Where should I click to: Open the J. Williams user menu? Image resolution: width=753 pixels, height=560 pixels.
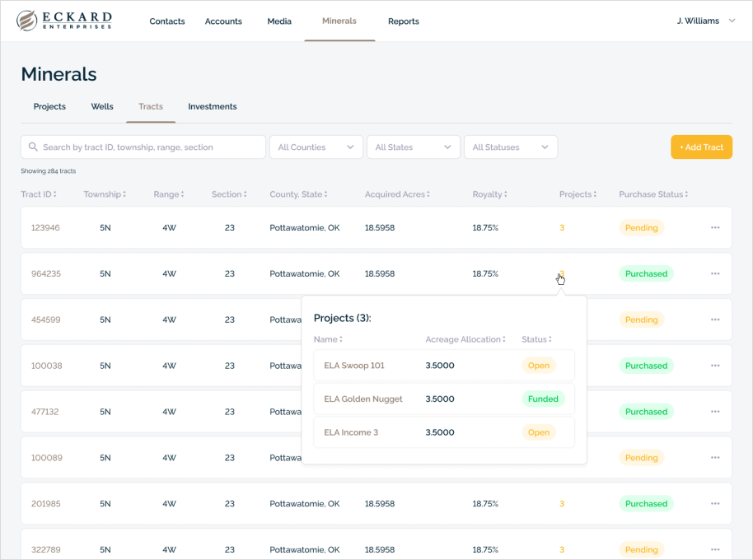click(x=706, y=21)
